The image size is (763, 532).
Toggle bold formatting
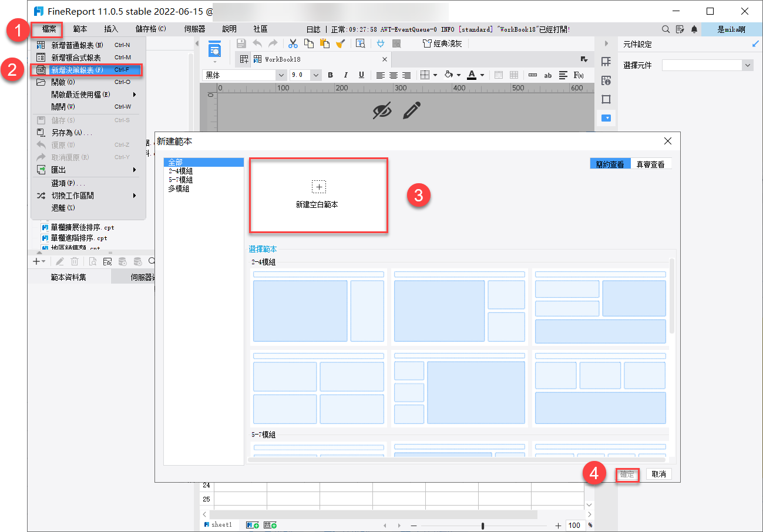331,75
